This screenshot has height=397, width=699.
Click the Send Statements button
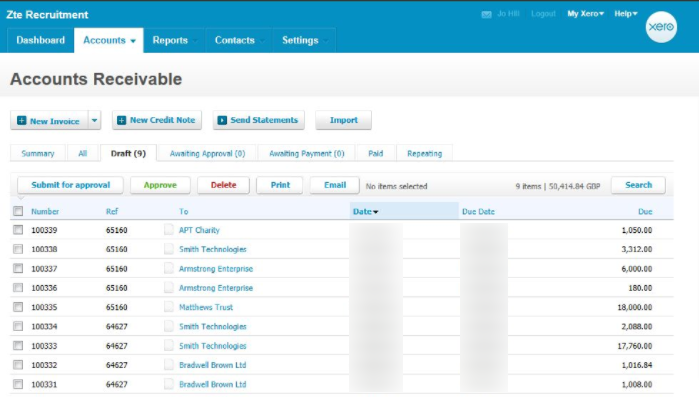click(x=259, y=120)
